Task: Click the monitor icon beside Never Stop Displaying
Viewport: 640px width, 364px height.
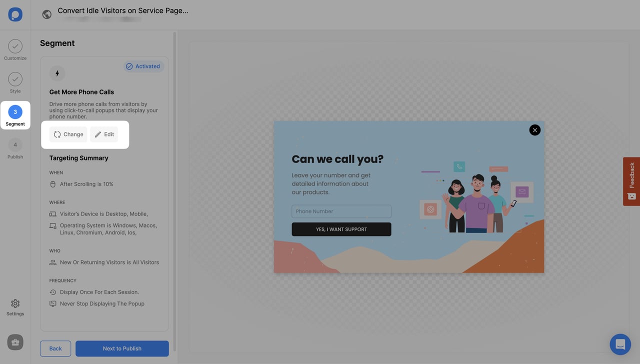Action: [x=53, y=303]
